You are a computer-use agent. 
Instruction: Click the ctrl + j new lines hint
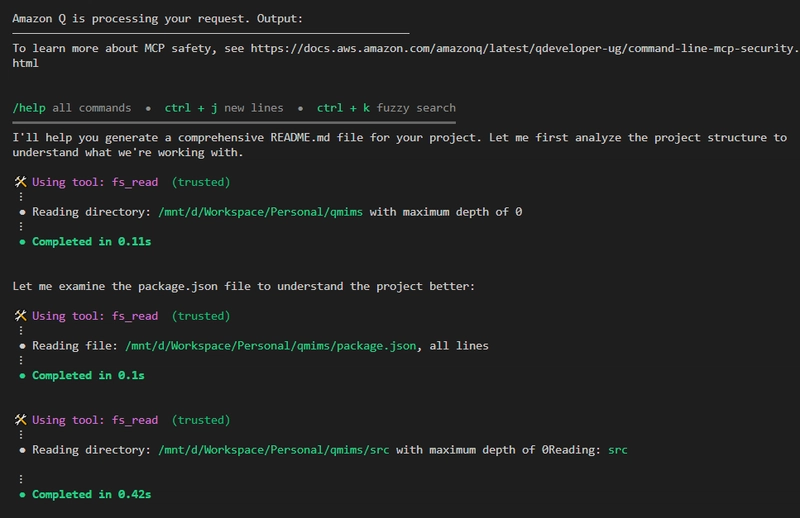click(223, 108)
